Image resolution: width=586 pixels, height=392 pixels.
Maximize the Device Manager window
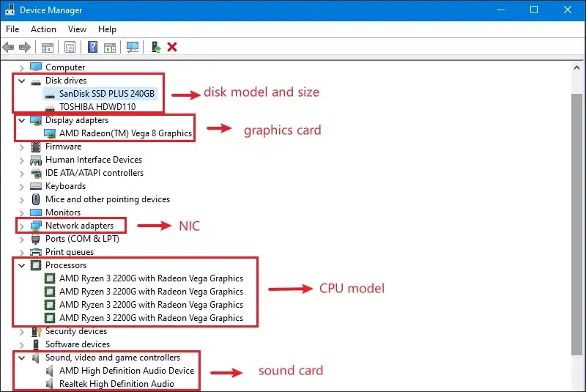[534, 10]
